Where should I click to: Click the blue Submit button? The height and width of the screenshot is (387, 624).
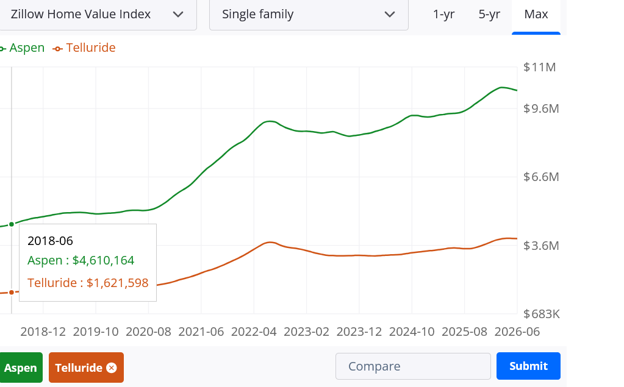(x=528, y=366)
